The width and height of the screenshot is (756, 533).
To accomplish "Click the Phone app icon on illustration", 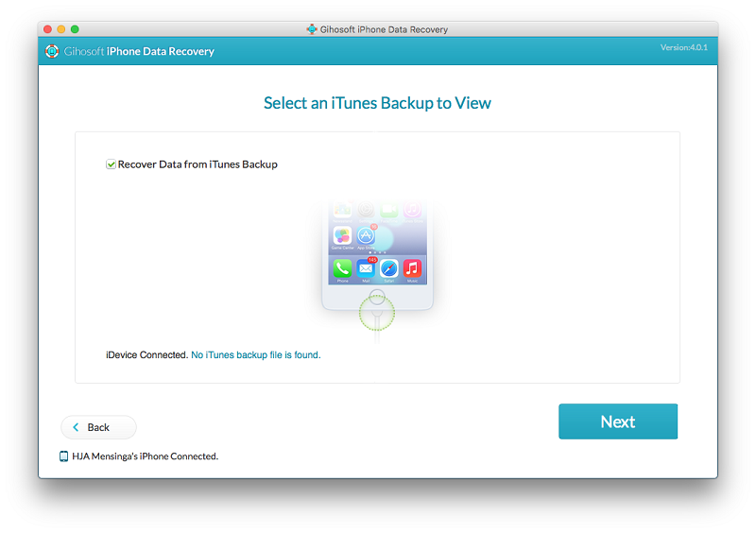I will pos(342,268).
